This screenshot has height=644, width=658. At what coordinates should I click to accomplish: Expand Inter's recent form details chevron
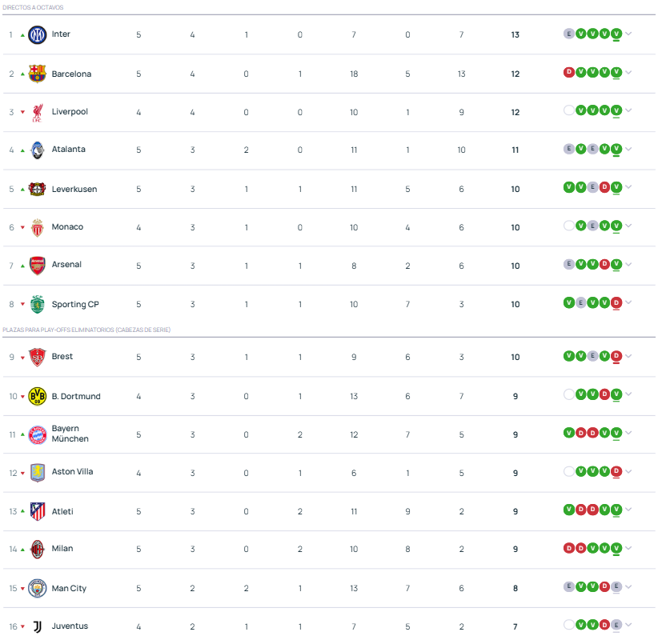628,34
